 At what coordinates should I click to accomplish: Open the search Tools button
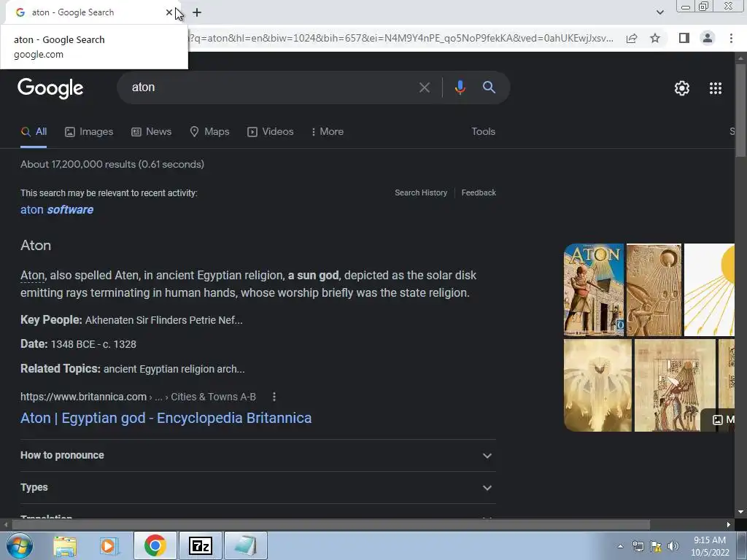coord(483,131)
